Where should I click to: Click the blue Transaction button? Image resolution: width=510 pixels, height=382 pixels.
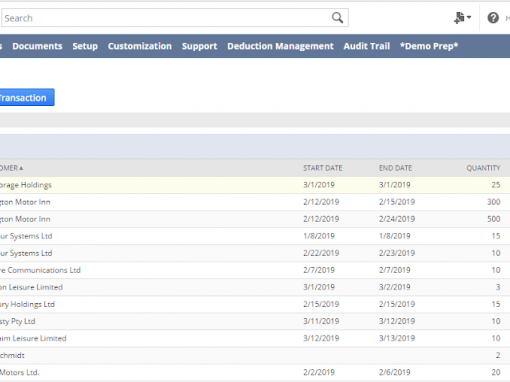(27, 97)
